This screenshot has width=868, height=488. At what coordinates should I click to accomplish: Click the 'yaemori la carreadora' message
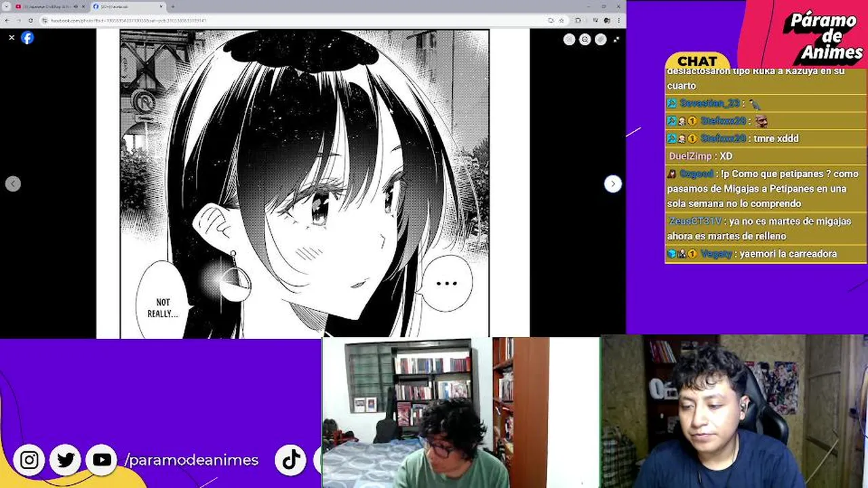pyautogui.click(x=788, y=253)
